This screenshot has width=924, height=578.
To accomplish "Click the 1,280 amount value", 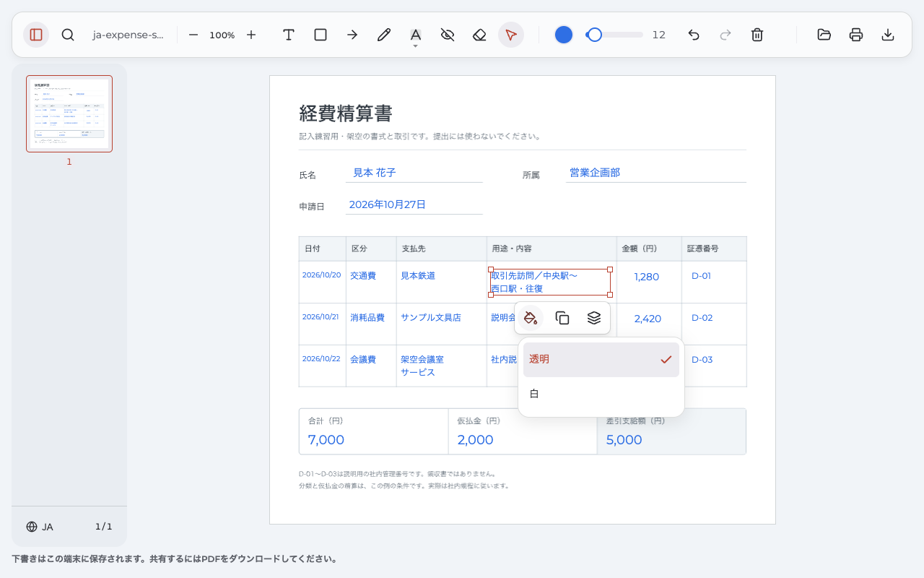I will tap(647, 277).
